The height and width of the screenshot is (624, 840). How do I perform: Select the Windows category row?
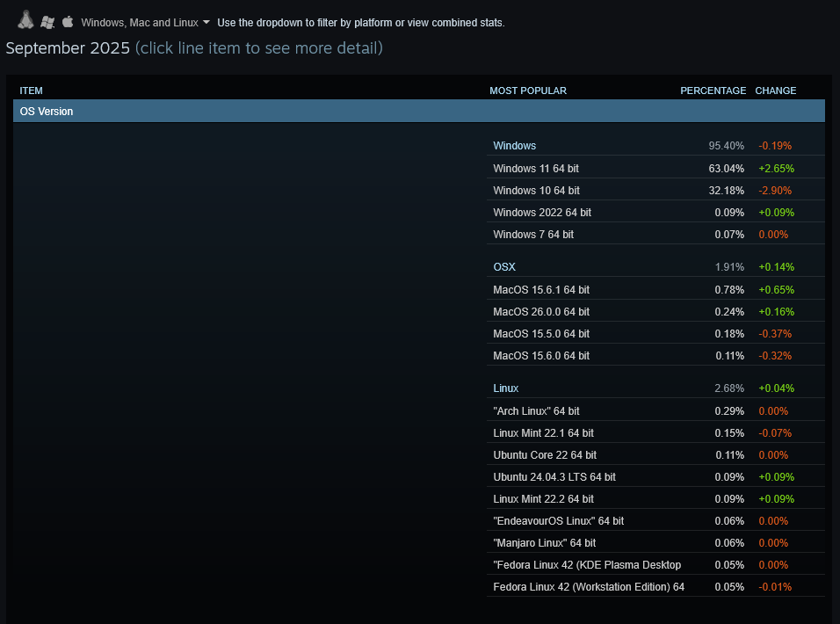click(x=655, y=146)
